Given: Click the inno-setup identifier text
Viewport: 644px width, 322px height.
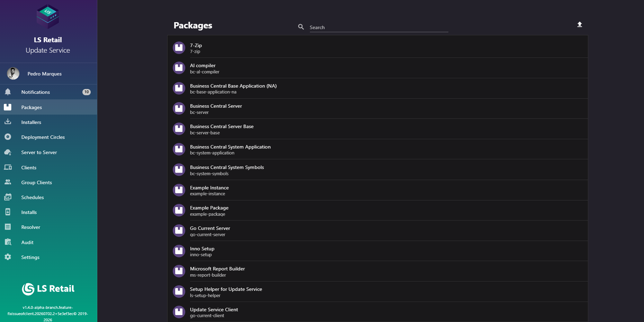Looking at the screenshot, I should coord(201,254).
